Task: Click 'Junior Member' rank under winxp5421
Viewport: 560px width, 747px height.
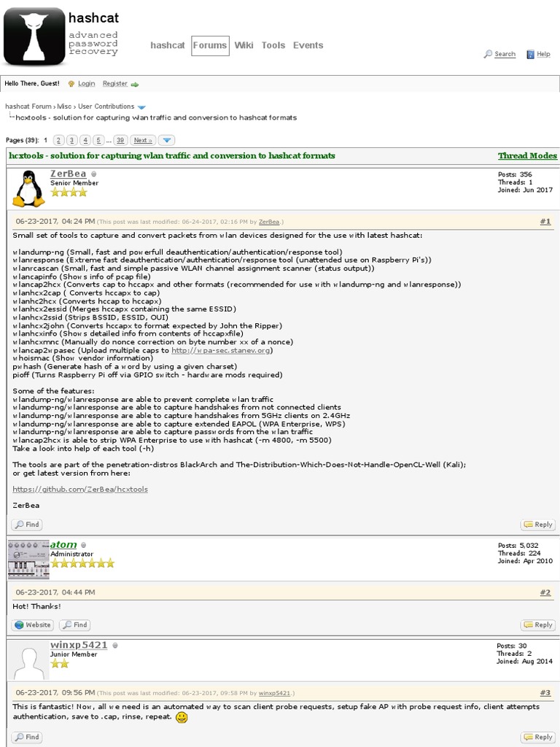Action: 74,654
